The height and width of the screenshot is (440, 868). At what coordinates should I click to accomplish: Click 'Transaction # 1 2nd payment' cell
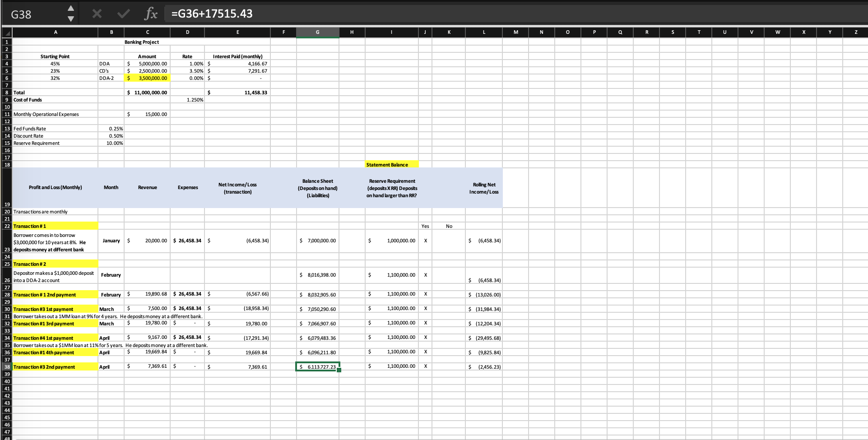pyautogui.click(x=55, y=295)
